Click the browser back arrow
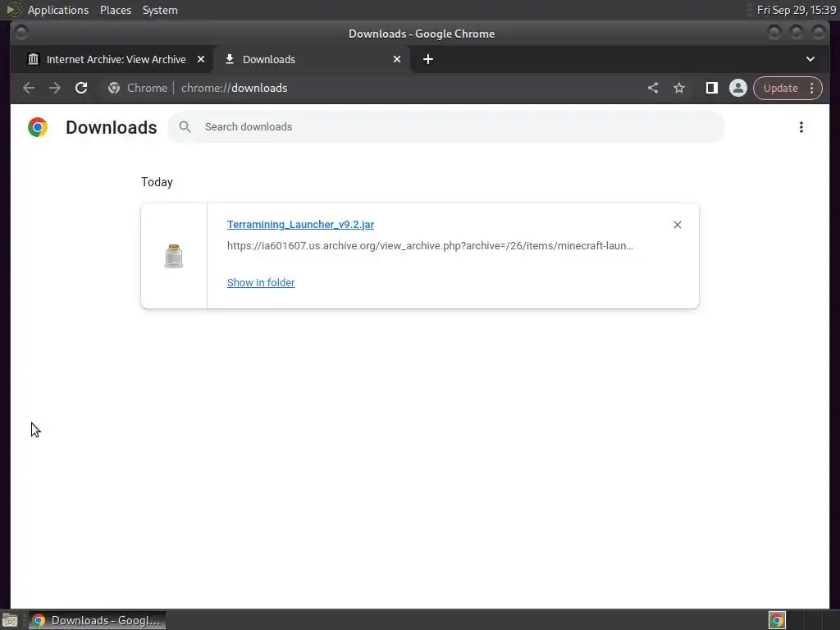Screen dimensions: 840x630 pyautogui.click(x=29, y=88)
